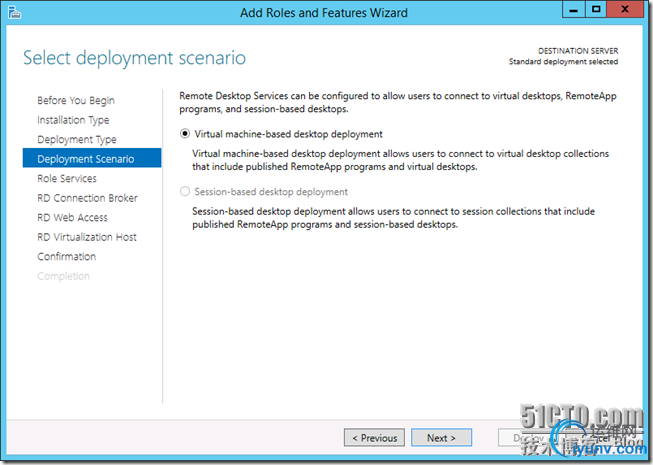Switch to the RD Web Access step
Viewport: 653px width, 465px height.
(73, 218)
